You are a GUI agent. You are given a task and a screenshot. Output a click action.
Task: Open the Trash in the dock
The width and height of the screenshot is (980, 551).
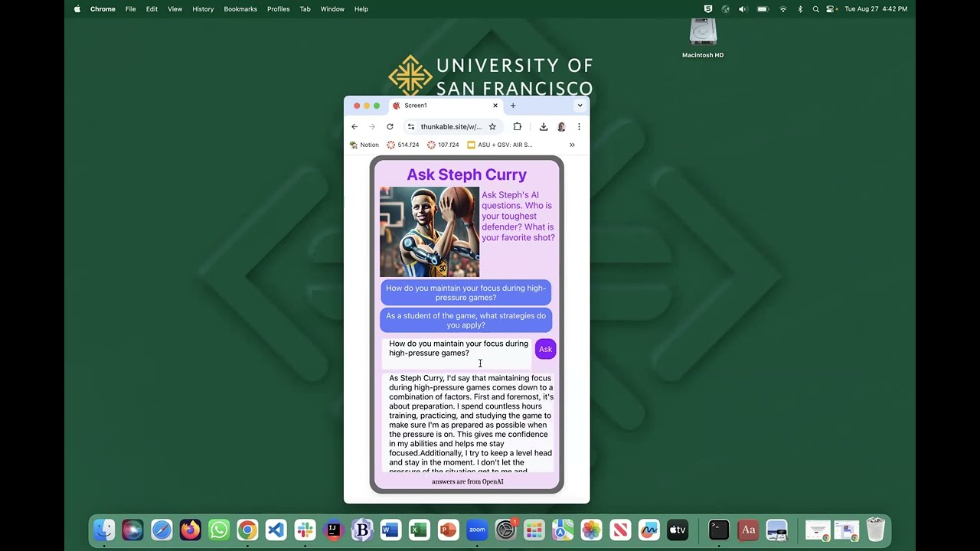[876, 530]
